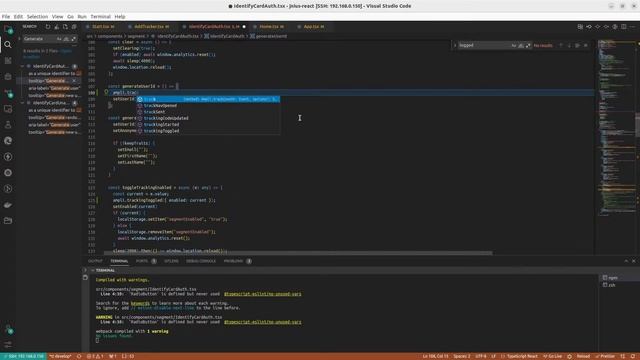Toggle Match Case in sidebar search box
This screenshot has width=640, height=360.
(59, 39)
